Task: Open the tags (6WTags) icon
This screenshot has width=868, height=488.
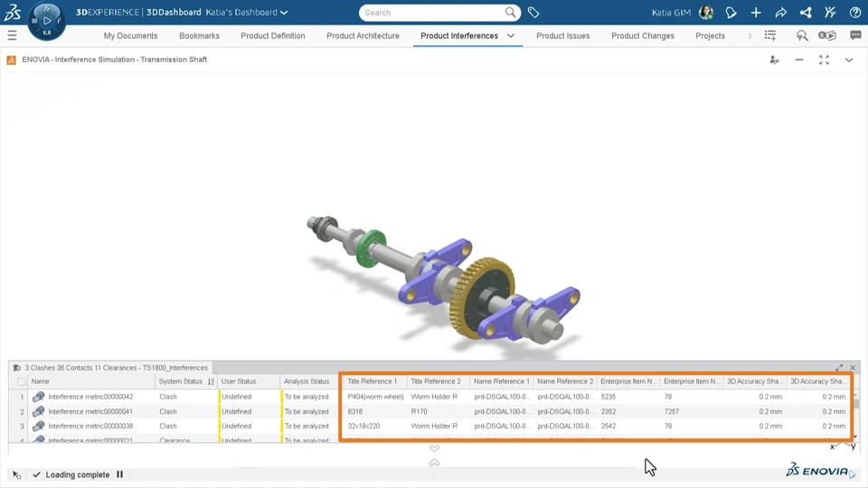Action: (x=533, y=12)
